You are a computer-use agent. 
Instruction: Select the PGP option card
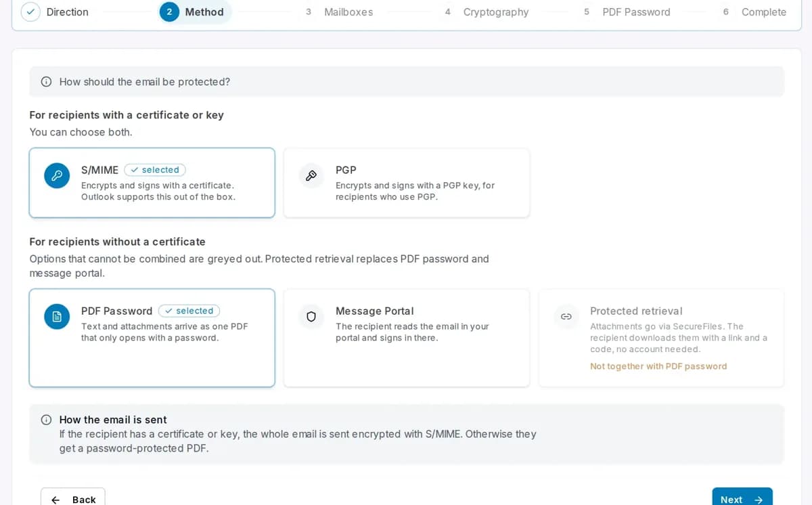[x=407, y=183]
